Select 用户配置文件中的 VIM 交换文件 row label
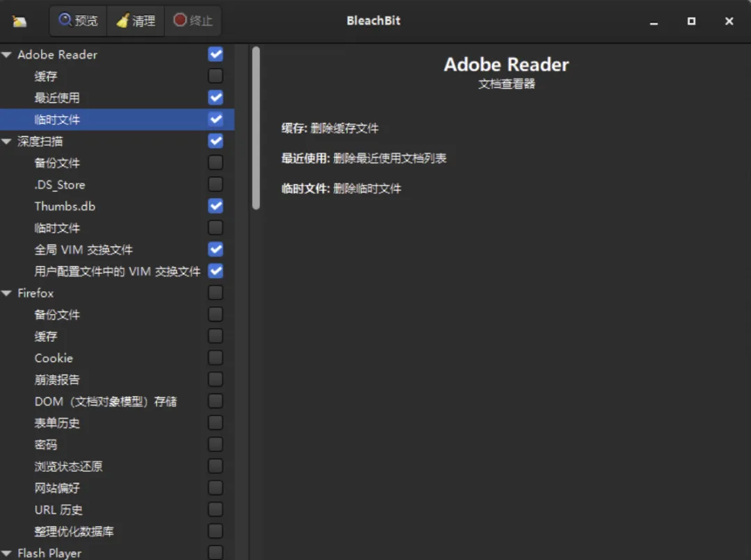The image size is (751, 560). (x=118, y=272)
